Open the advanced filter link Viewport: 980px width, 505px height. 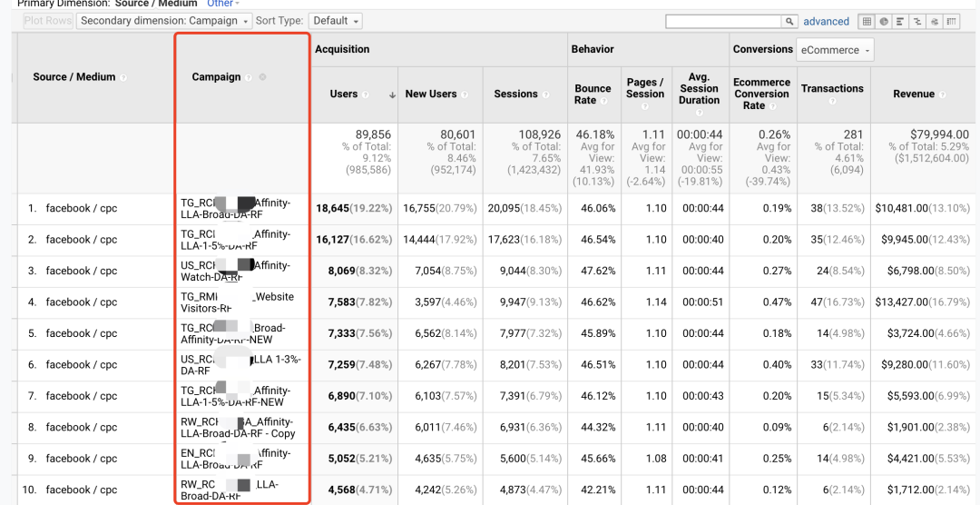pos(827,21)
